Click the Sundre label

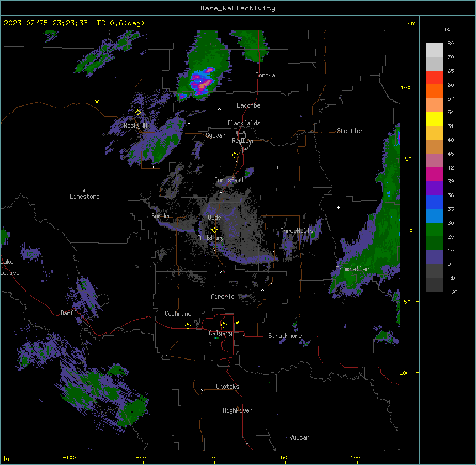coord(161,216)
